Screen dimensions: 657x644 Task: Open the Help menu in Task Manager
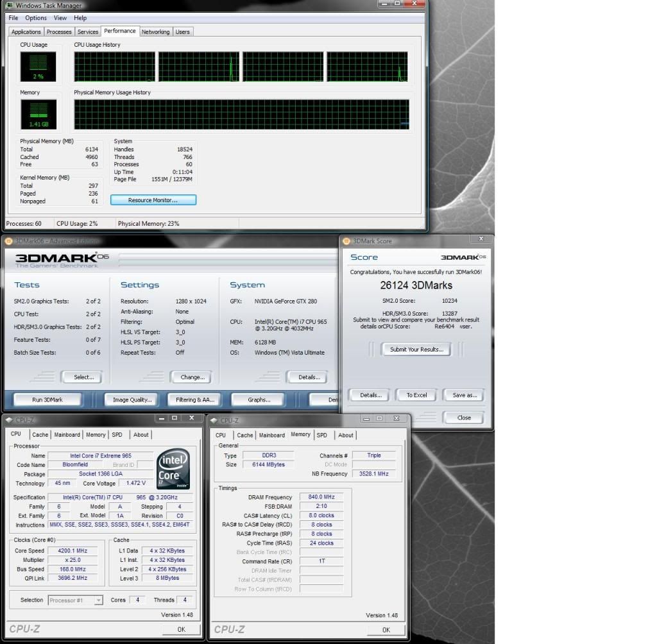click(80, 18)
